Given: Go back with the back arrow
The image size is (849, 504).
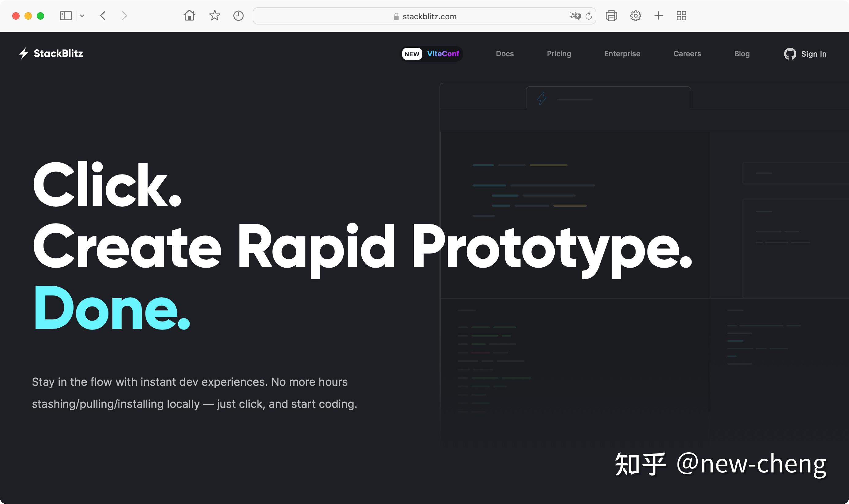Looking at the screenshot, I should point(103,16).
